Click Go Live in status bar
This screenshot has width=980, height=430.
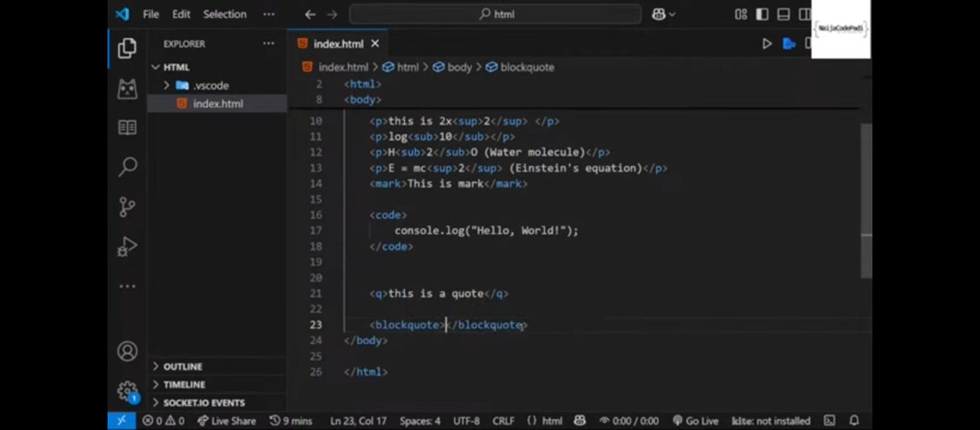(695, 421)
